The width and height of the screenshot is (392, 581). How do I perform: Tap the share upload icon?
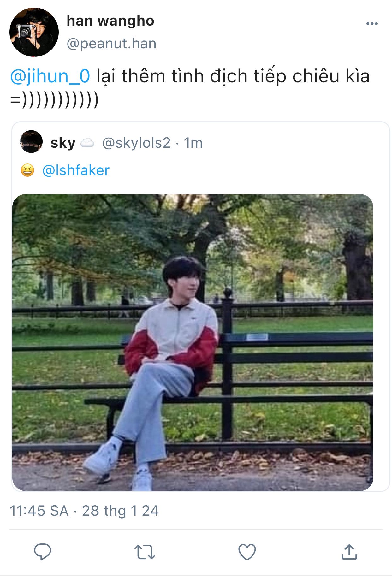[x=349, y=552]
